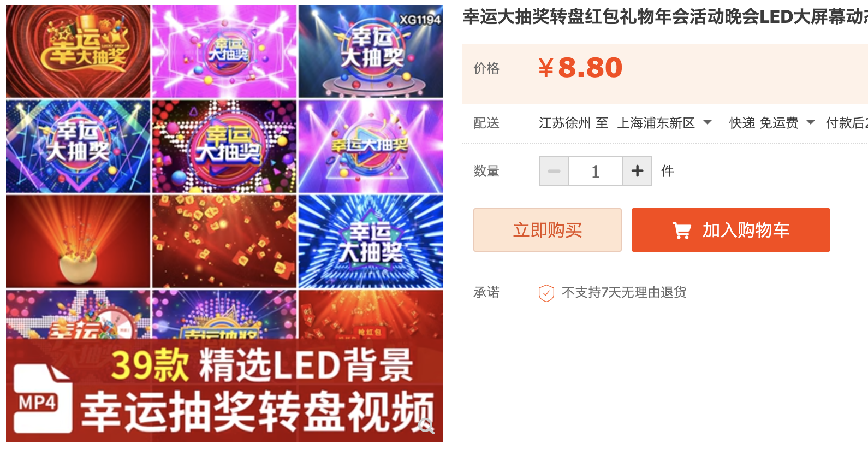Image resolution: width=868 pixels, height=449 pixels.
Task: Click the blue star 幸运大抽奖 thumbnail
Action: click(x=371, y=241)
